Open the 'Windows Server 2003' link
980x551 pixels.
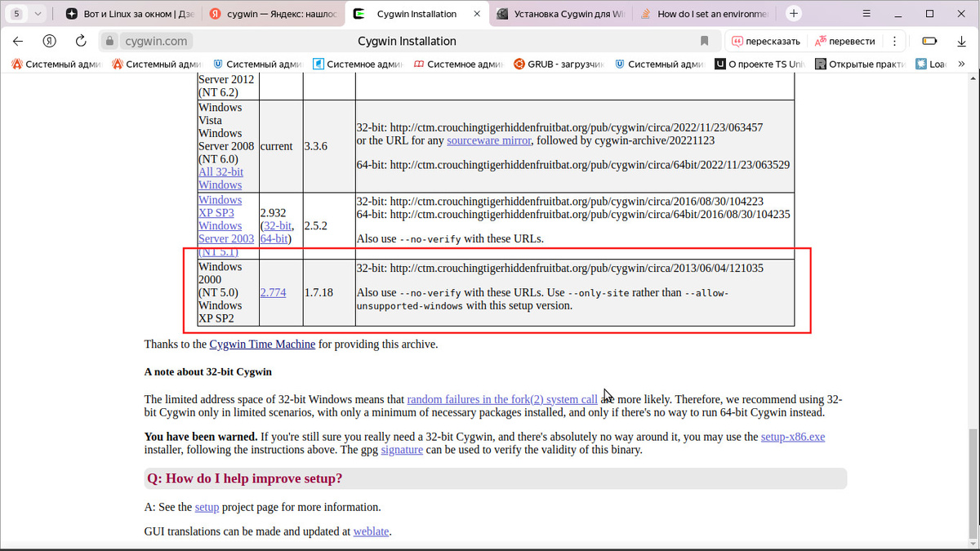(x=226, y=232)
